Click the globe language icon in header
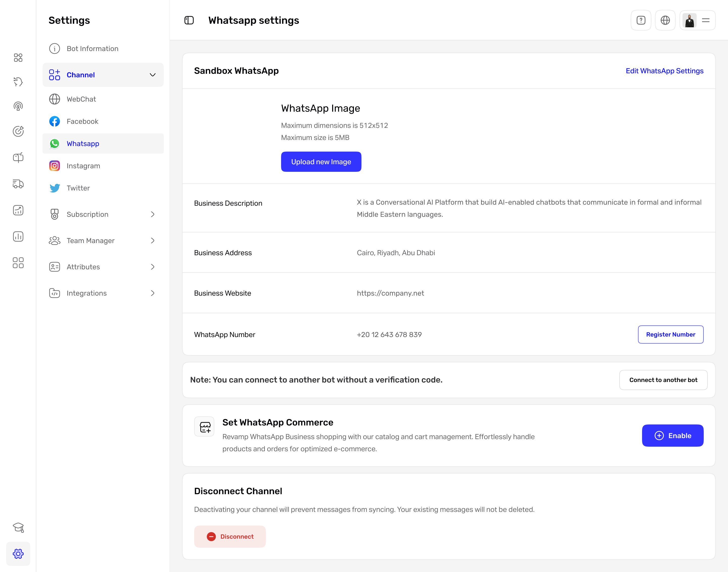Image resolution: width=728 pixels, height=572 pixels. pos(665,20)
